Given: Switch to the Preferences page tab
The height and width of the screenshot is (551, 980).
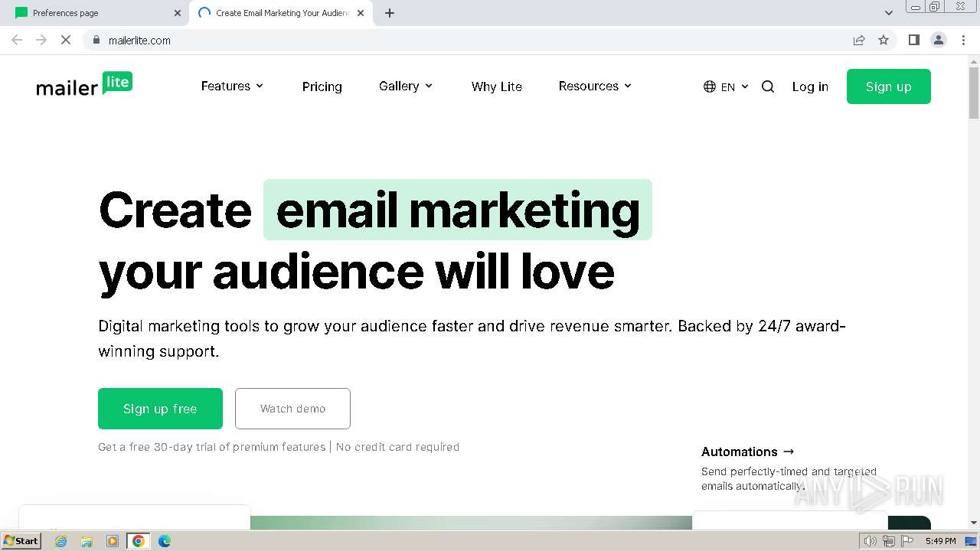Looking at the screenshot, I should pos(96,13).
